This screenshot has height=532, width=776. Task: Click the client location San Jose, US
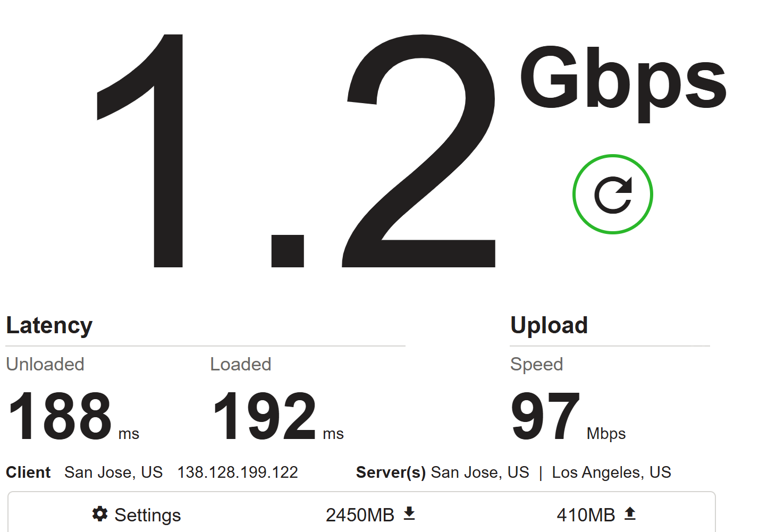click(113, 472)
